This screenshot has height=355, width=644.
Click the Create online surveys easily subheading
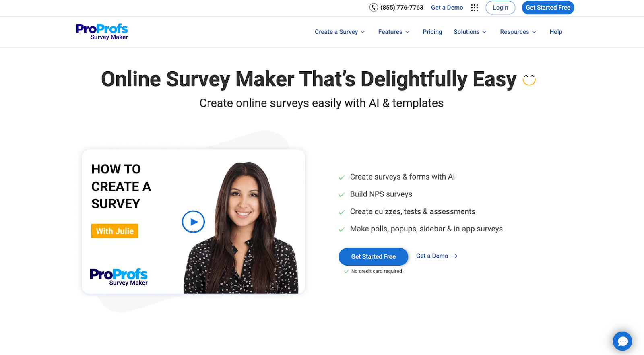pyautogui.click(x=322, y=103)
